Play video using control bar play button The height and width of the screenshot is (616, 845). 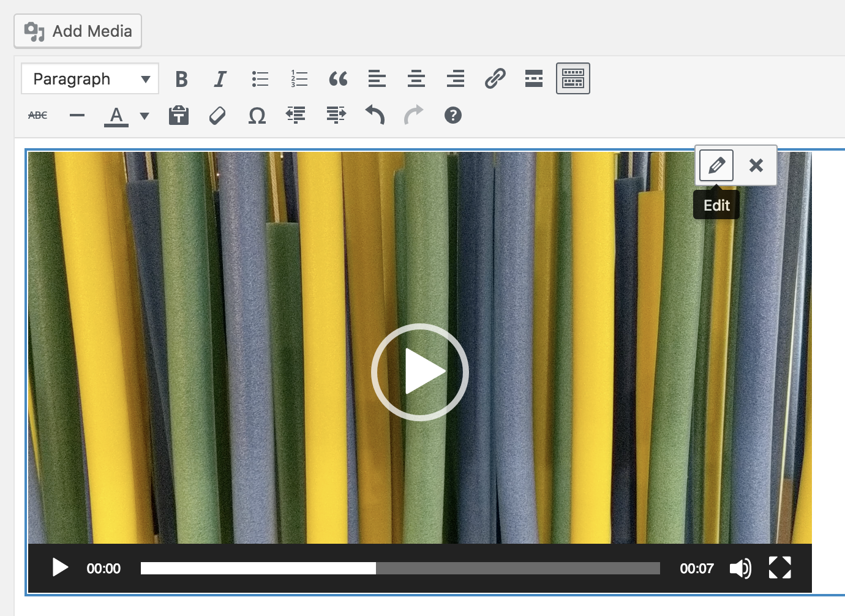(60, 568)
